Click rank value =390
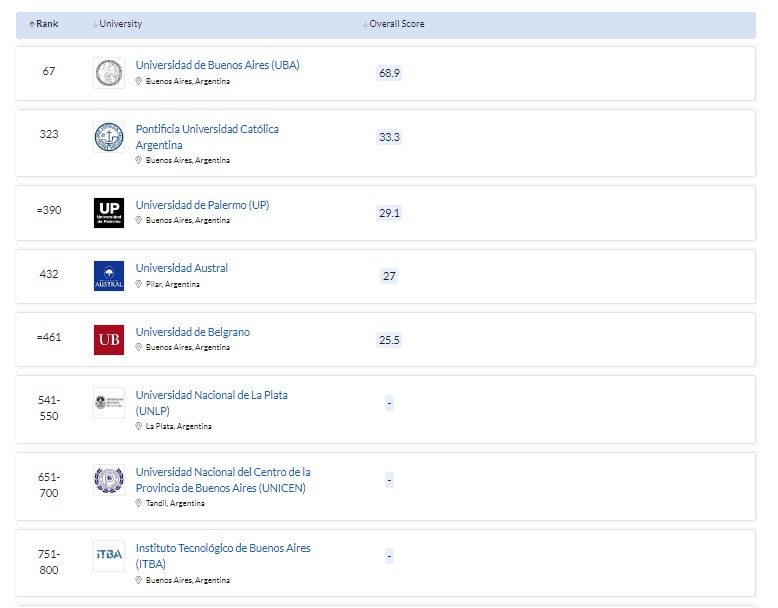 tap(49, 210)
